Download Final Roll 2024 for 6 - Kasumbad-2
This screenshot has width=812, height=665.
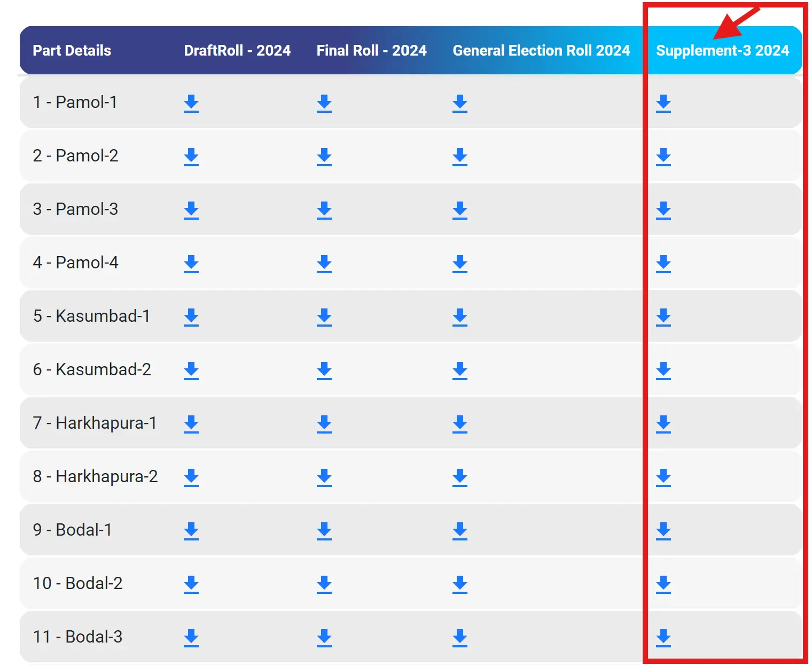[x=324, y=370]
